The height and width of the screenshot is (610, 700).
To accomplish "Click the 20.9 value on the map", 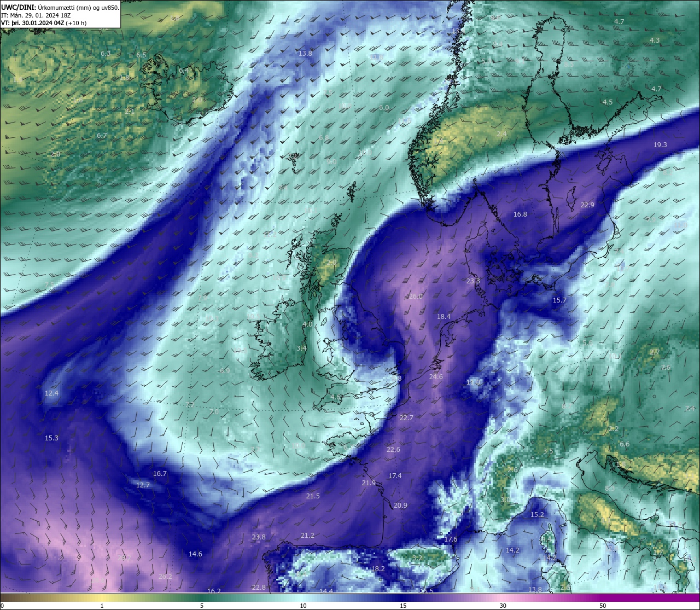I will (x=400, y=506).
